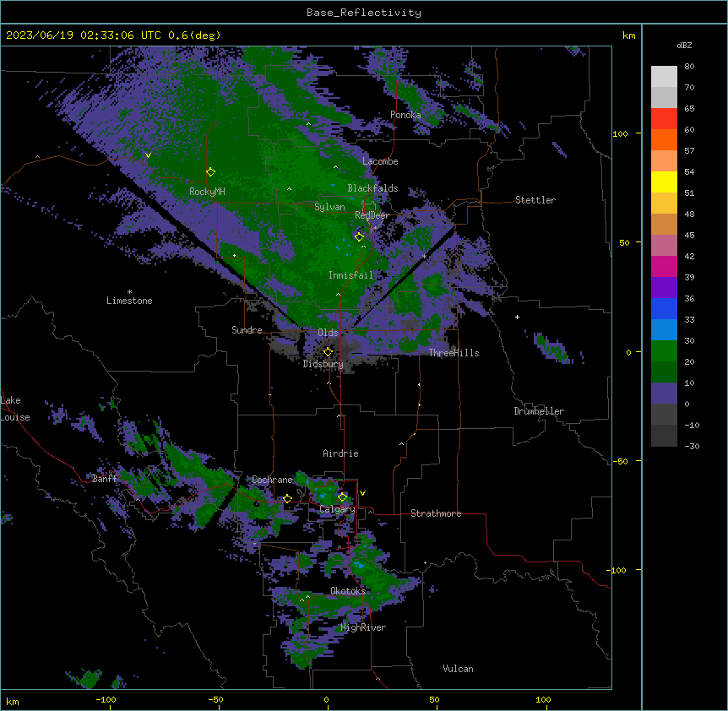Click the -30 value on dBZ legend
Image resolution: width=728 pixels, height=711 pixels.
pos(692,447)
